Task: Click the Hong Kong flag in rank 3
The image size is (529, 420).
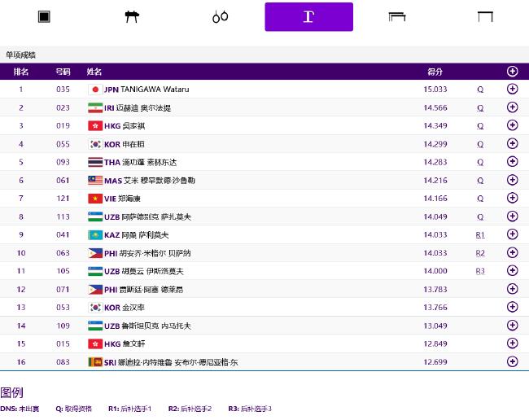Action: click(x=95, y=126)
